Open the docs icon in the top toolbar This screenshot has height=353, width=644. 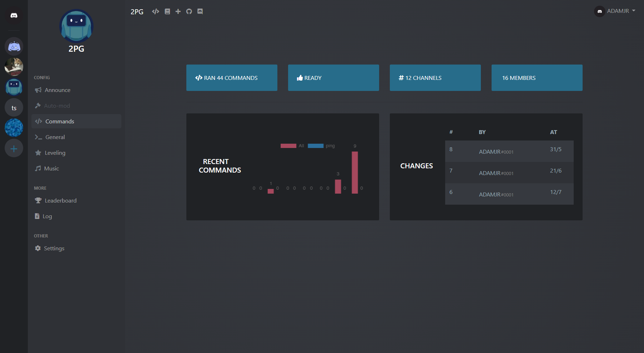coord(167,11)
